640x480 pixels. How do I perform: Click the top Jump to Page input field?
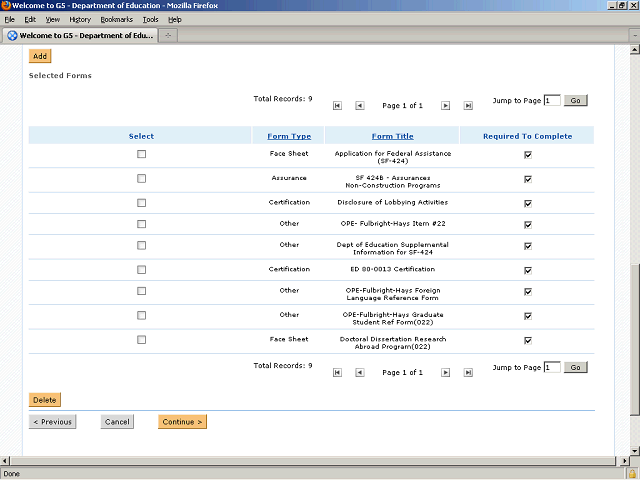[552, 101]
